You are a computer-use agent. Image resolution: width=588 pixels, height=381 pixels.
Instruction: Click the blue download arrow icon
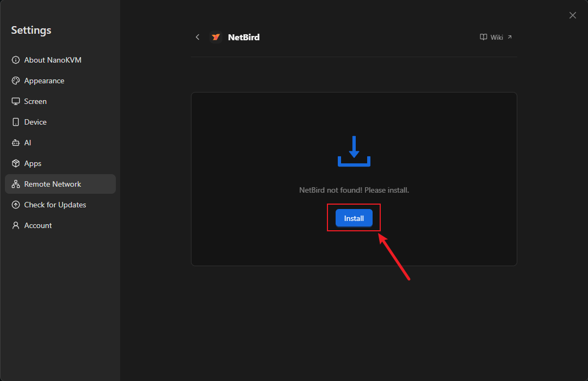[x=354, y=151]
